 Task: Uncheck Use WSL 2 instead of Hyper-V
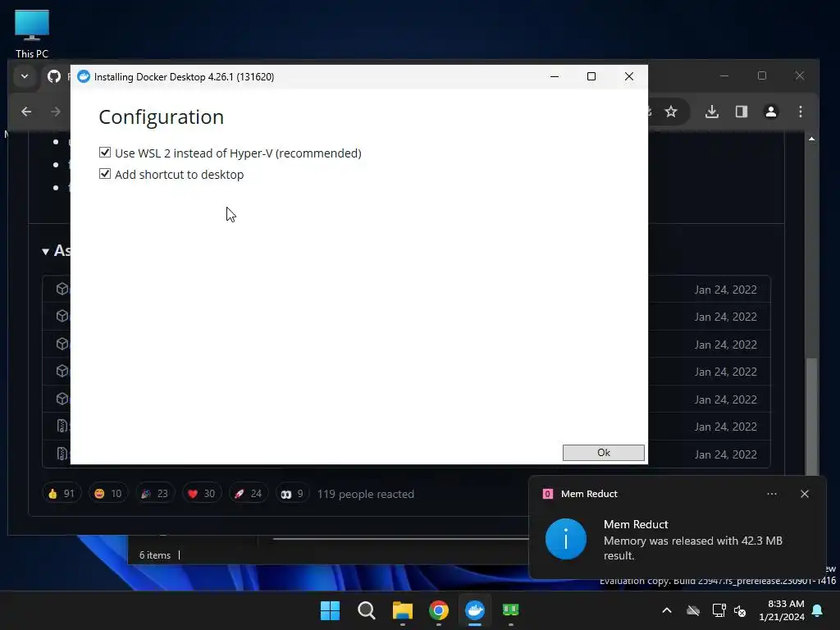105,153
